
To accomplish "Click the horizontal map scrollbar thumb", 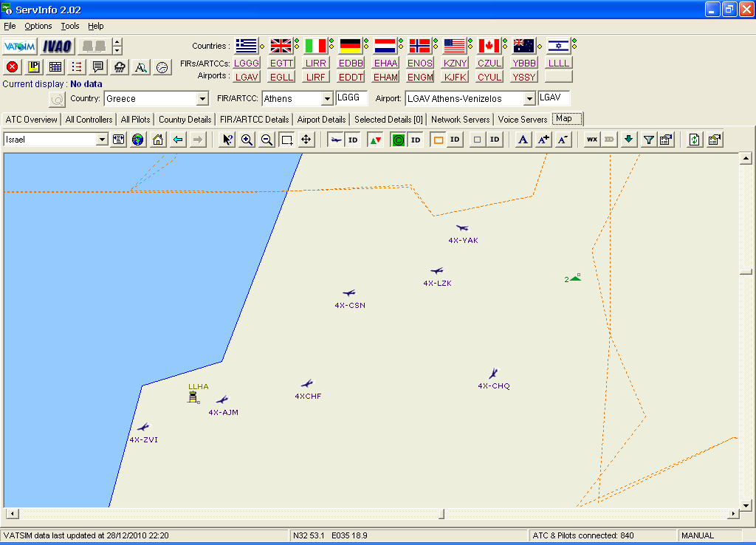I will (441, 514).
